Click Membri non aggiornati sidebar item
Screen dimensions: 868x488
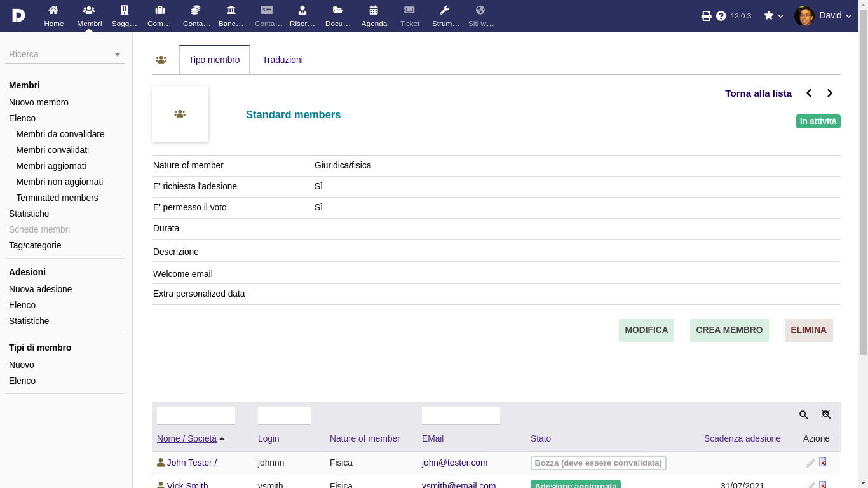coord(60,182)
